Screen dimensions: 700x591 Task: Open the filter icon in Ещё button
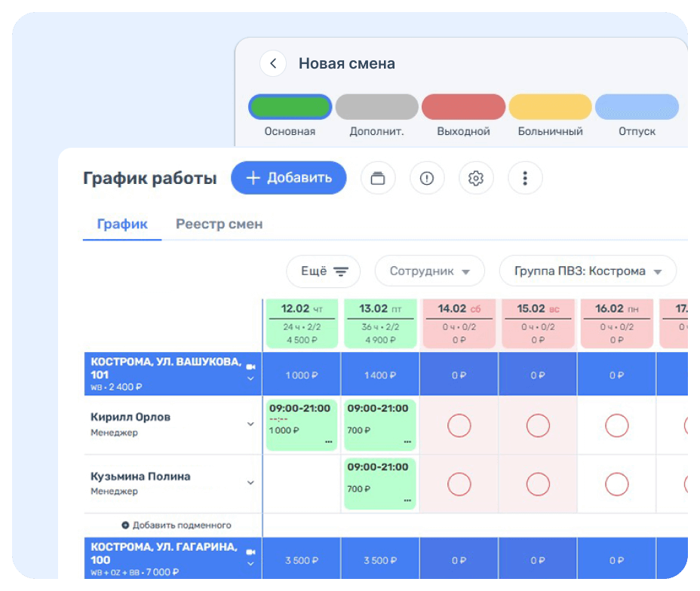(x=341, y=271)
